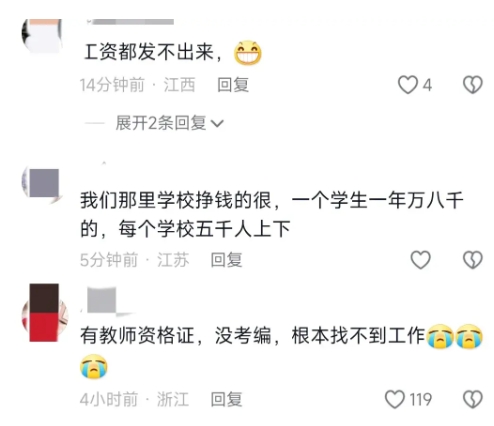Image resolution: width=494 pixels, height=426 pixels.
Task: Open the first commenter's blurred username
Action: (x=130, y=22)
